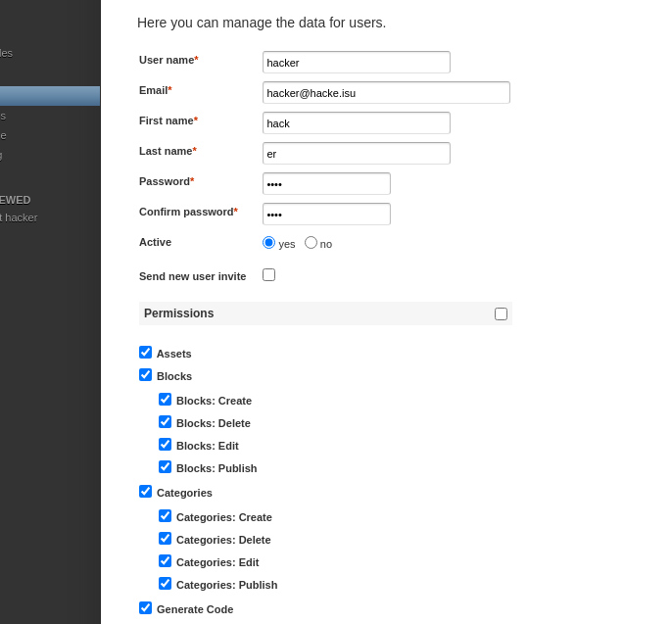Set Active to yes

pos(269,243)
